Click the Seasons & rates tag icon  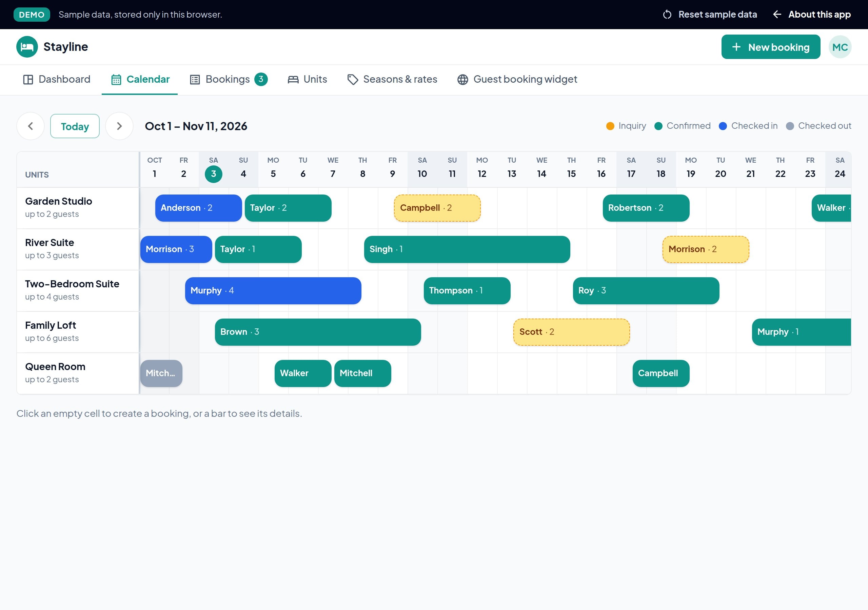(x=352, y=80)
